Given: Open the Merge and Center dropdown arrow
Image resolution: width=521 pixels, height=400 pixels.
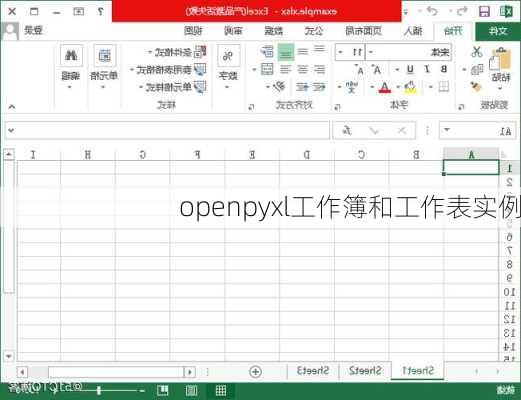Looking at the screenshot, I should click(x=254, y=70).
